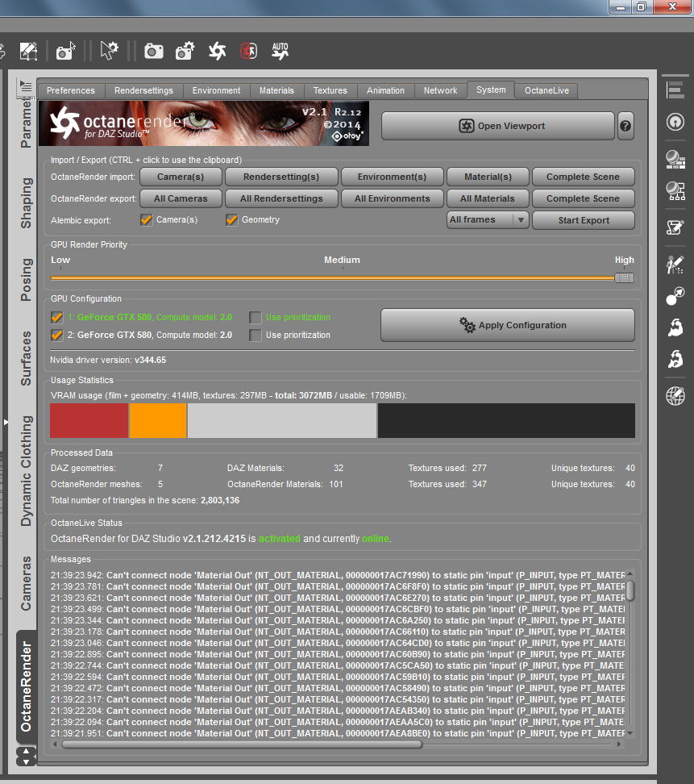Select the System tab
Viewport: 694px width, 784px height.
(x=491, y=90)
